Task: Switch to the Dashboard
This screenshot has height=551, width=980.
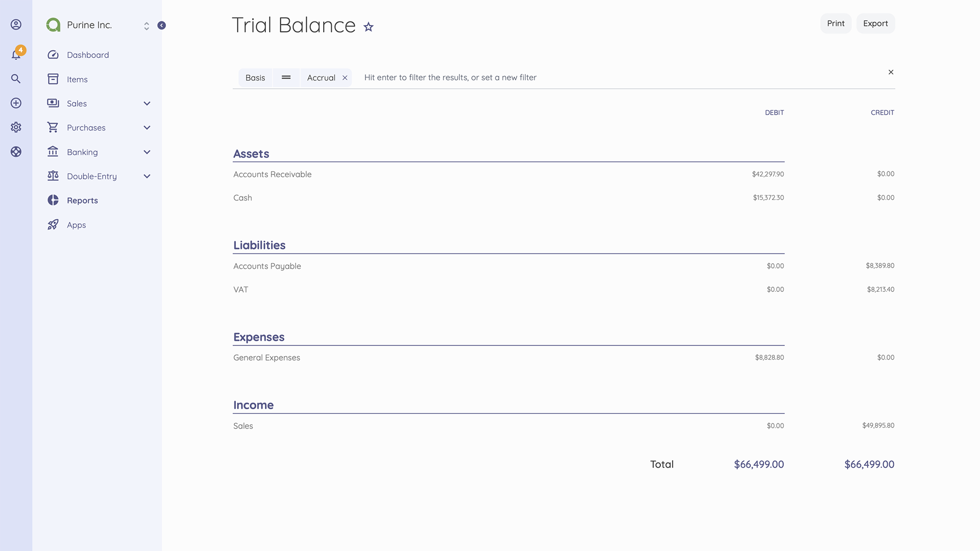Action: pyautogui.click(x=88, y=55)
